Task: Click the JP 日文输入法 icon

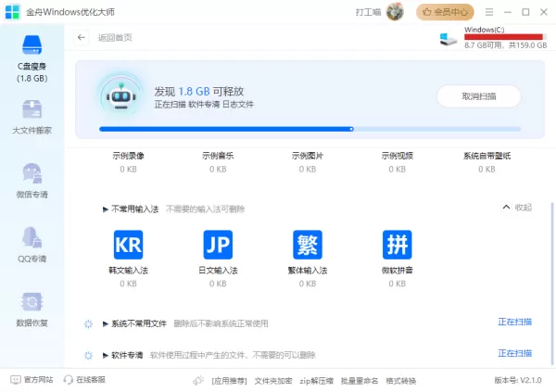Action: pos(218,245)
